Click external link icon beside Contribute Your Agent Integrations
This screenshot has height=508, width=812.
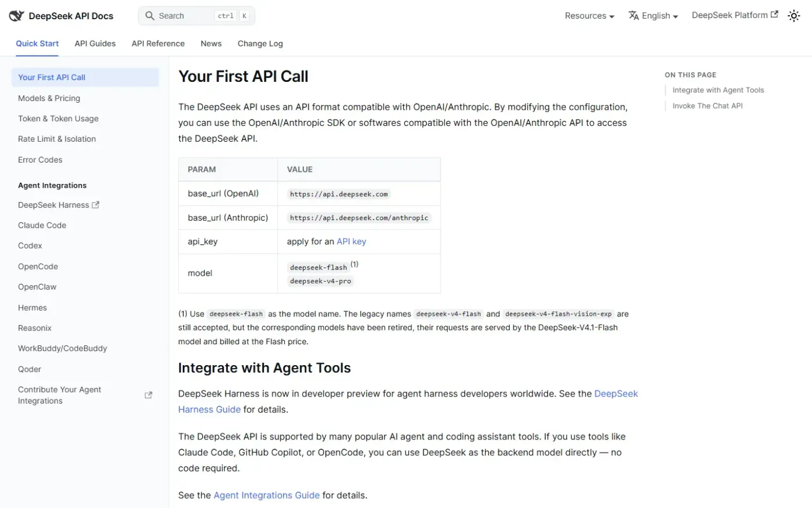(x=148, y=395)
